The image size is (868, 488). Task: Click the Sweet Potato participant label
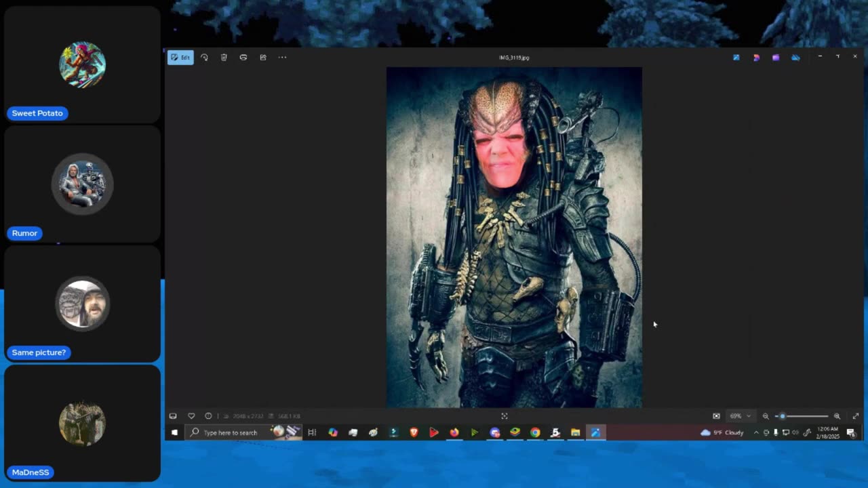37,113
